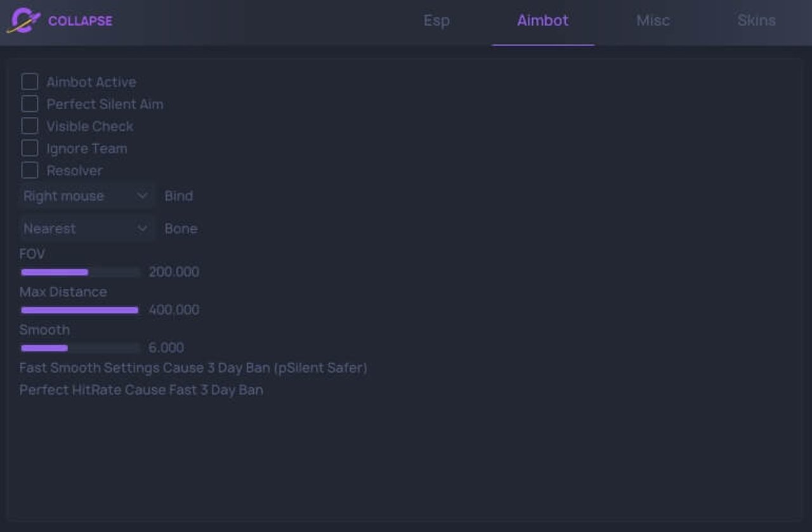The image size is (812, 532).
Task: Click the FOV slider bar
Action: (x=80, y=272)
